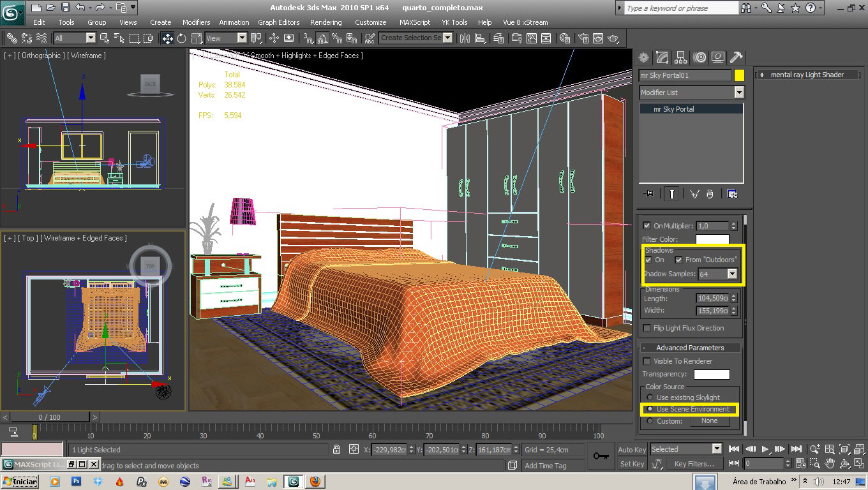868x490 pixels.
Task: Uncheck From "Outdoors" shadows option
Action: pos(678,260)
